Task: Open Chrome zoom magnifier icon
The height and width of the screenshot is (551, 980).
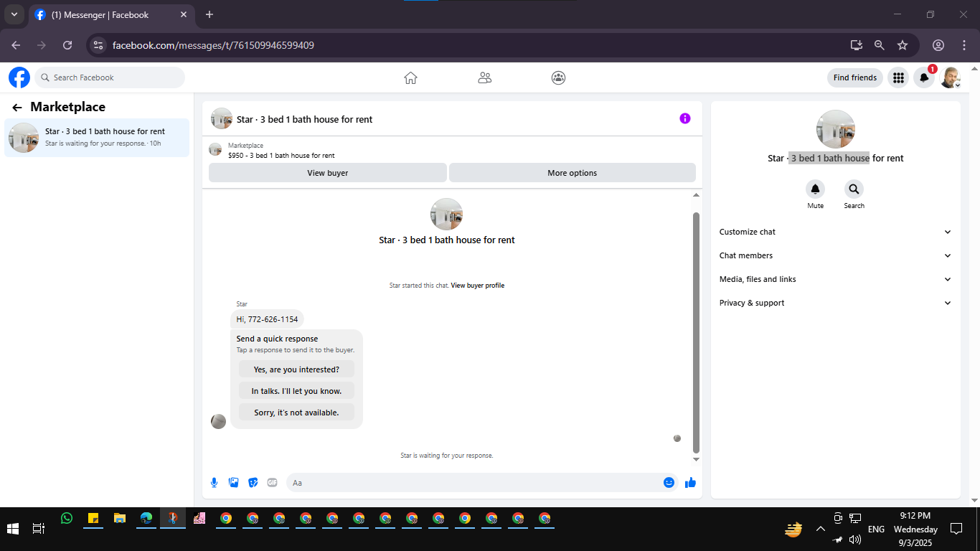Action: pos(880,45)
